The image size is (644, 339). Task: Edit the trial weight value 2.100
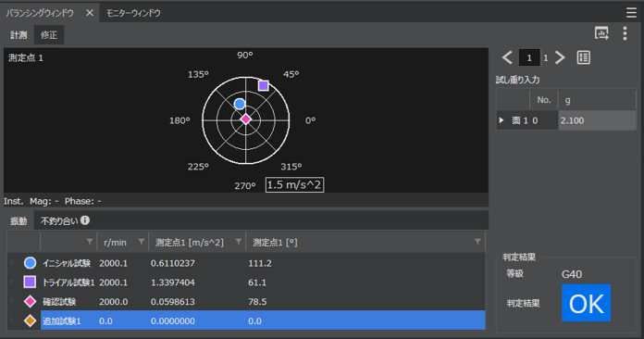[x=597, y=120]
